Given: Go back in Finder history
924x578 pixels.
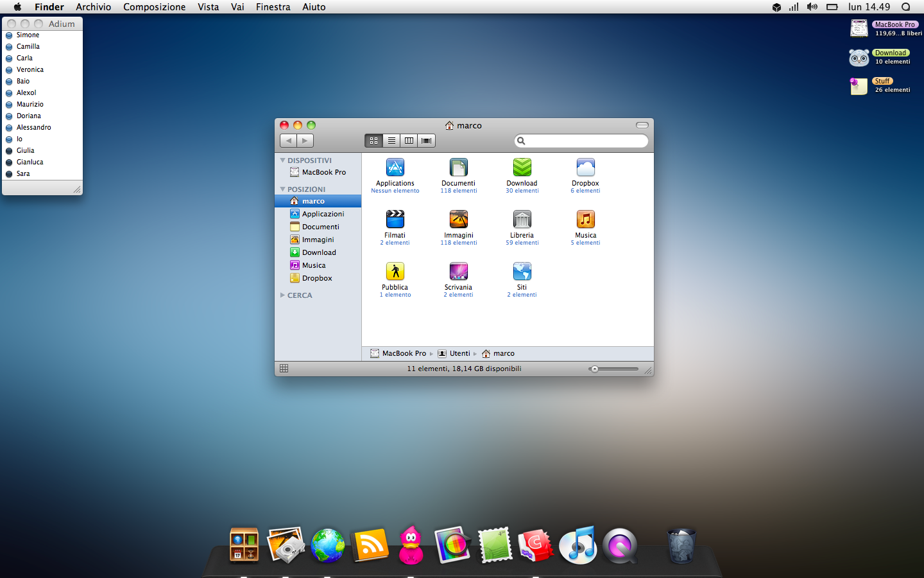Looking at the screenshot, I should click(x=288, y=141).
